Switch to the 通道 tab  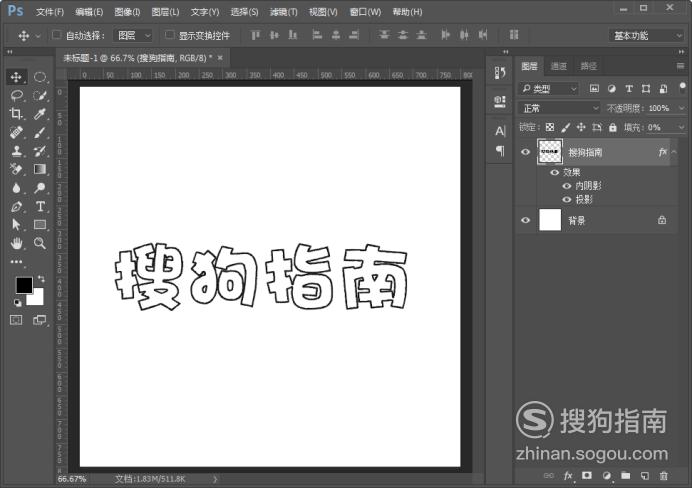[559, 66]
